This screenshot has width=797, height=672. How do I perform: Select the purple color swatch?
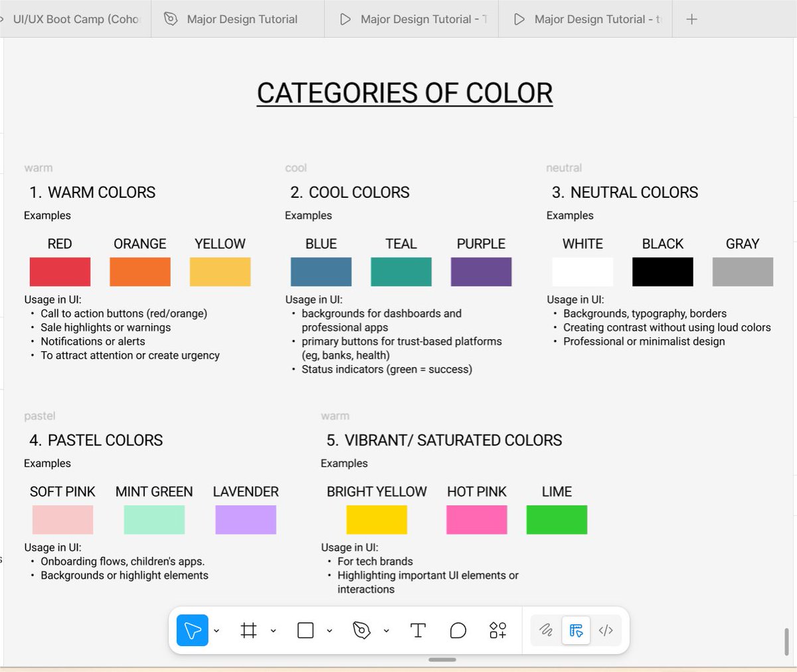[x=482, y=272]
